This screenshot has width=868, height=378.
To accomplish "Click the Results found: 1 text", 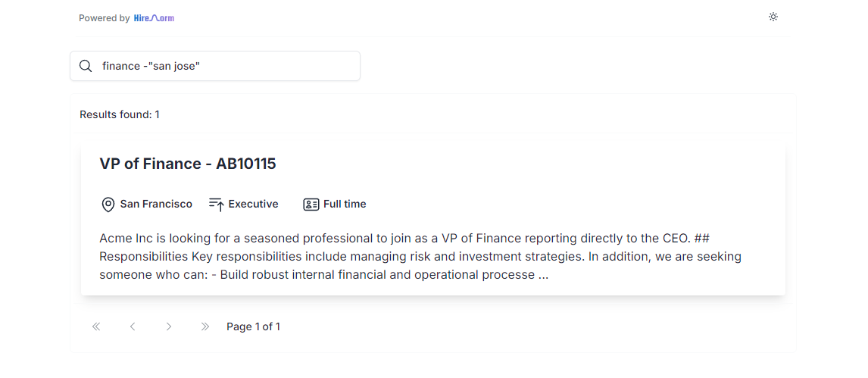I will point(120,114).
